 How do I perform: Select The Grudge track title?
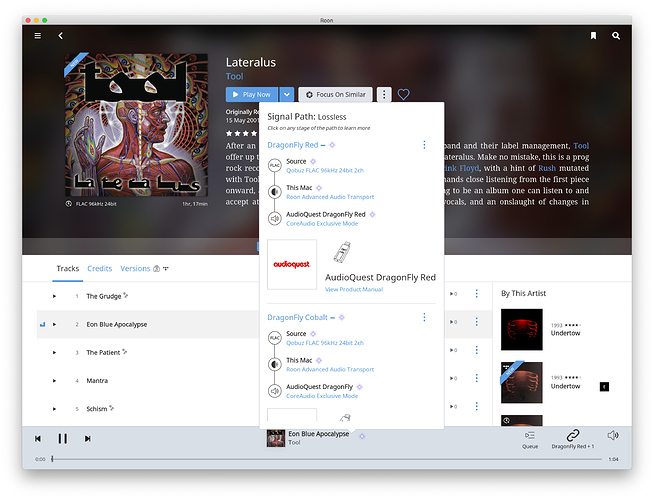pyautogui.click(x=104, y=296)
